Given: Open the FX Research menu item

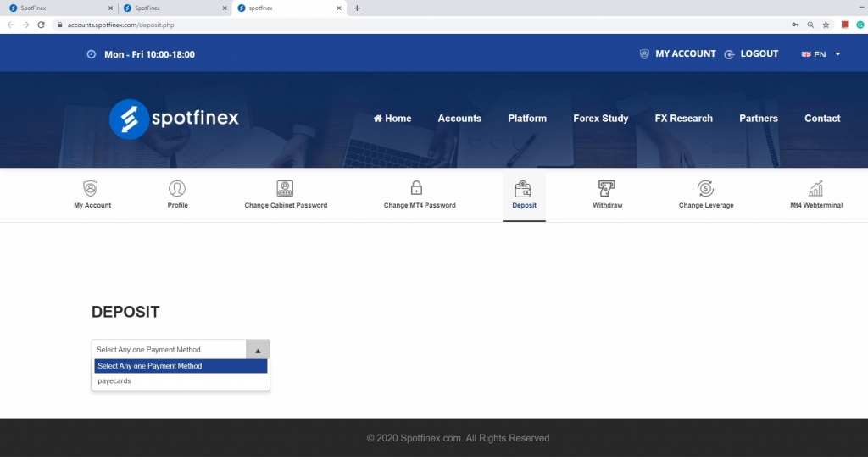Looking at the screenshot, I should (684, 119).
